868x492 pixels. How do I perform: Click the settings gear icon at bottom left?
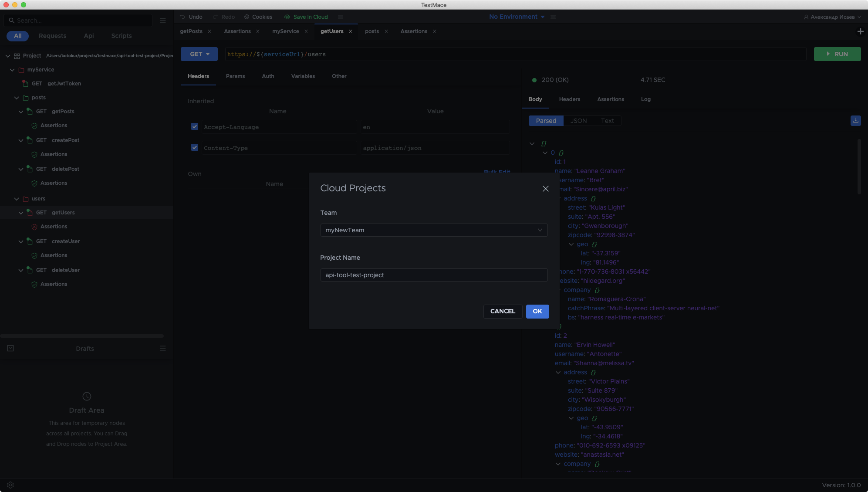pos(10,485)
